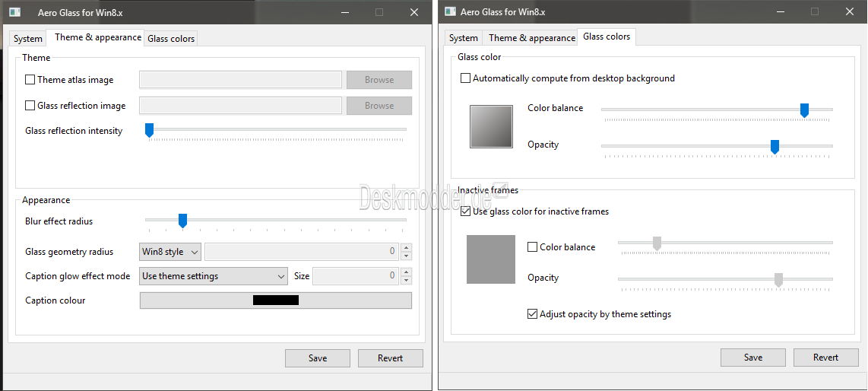This screenshot has height=391, width=868.
Task: Uncheck Use glass color for inactive frames
Action: (x=466, y=211)
